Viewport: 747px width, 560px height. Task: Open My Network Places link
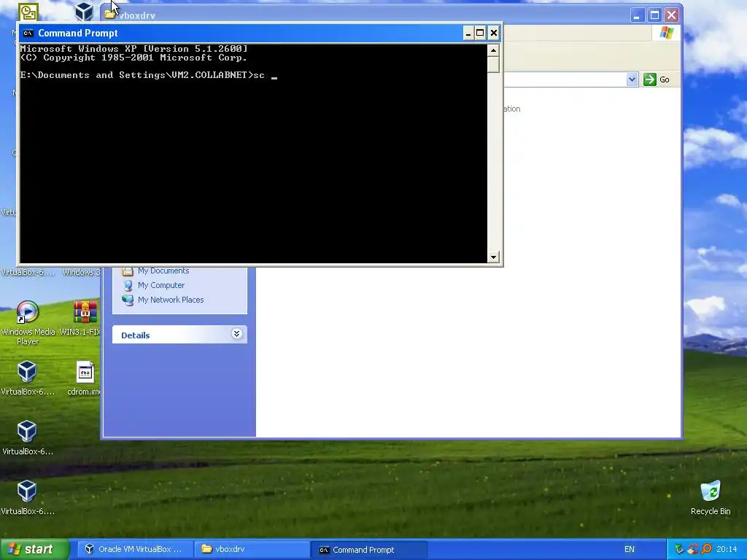point(171,300)
